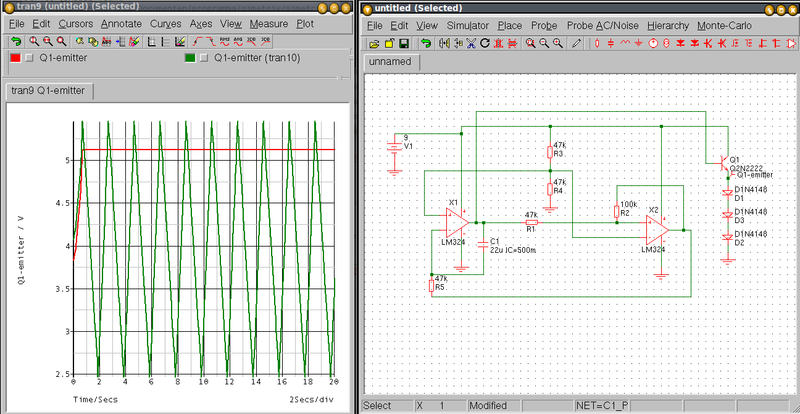
Task: Select the cut scissors tool in schematic toolbar
Action: coord(470,44)
